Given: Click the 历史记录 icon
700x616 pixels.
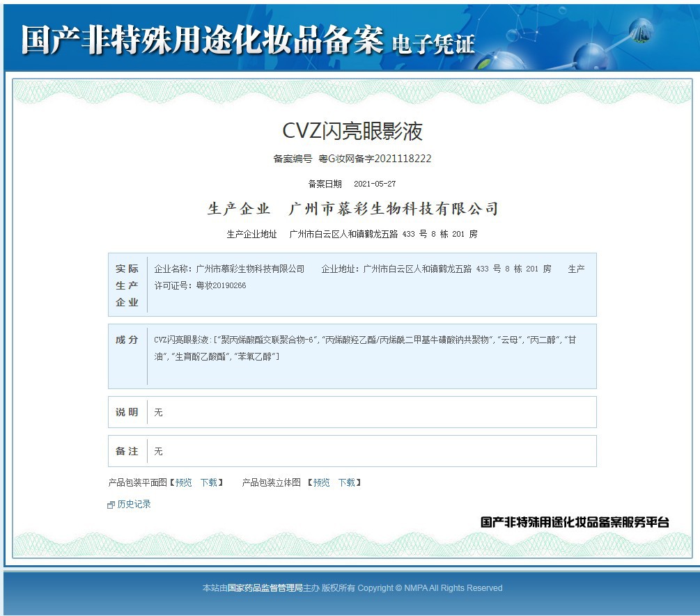Looking at the screenshot, I should [111, 505].
